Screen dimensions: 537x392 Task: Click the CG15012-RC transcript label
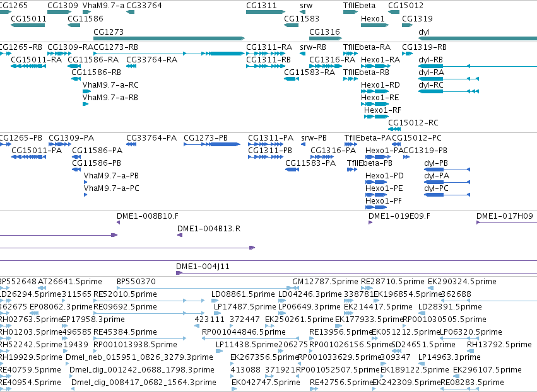(413, 122)
